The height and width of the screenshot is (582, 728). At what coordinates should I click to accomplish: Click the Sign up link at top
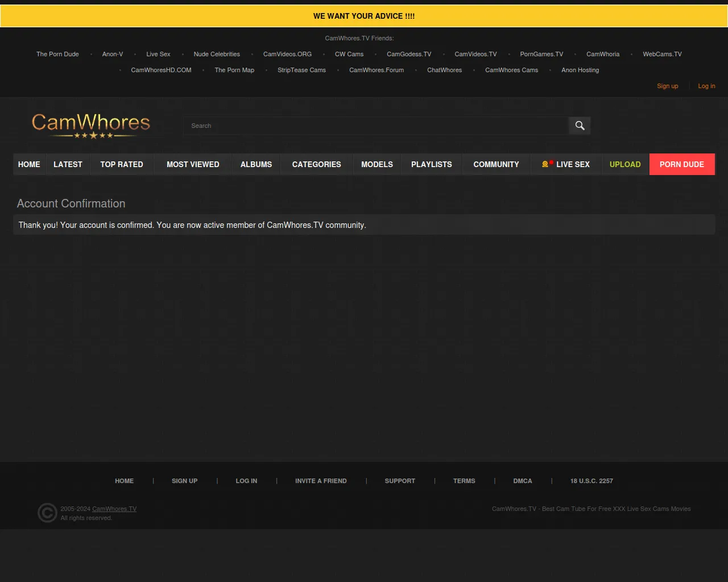tap(667, 86)
